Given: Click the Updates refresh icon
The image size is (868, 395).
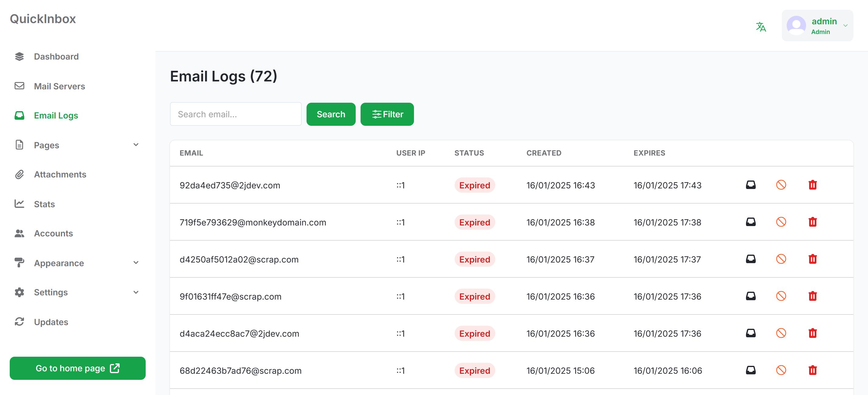Looking at the screenshot, I should click(19, 321).
